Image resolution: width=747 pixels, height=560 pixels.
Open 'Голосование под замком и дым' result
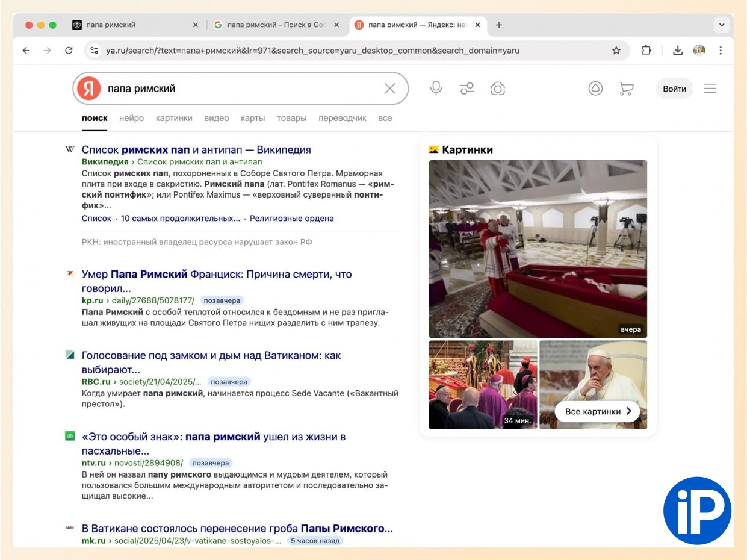coord(211,362)
